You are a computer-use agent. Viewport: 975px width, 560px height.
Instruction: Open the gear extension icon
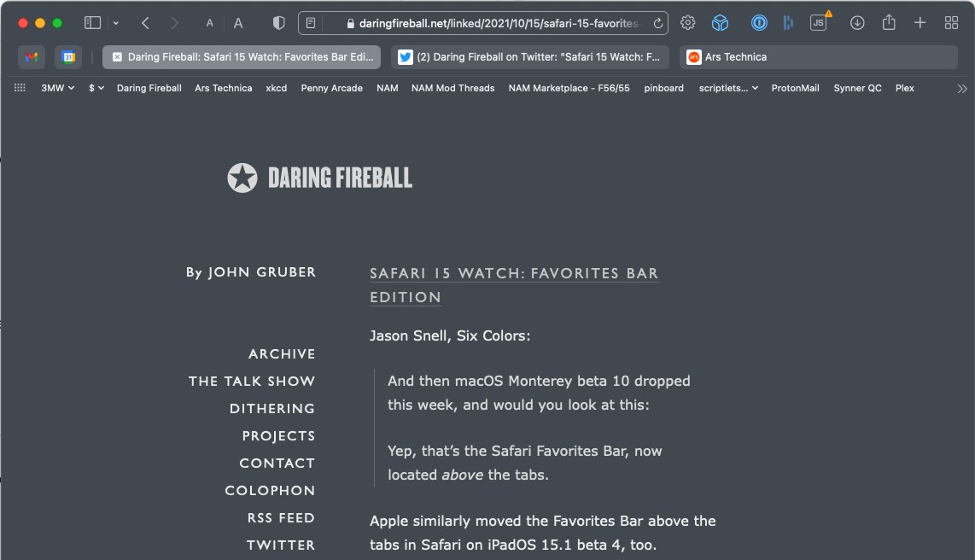click(688, 23)
